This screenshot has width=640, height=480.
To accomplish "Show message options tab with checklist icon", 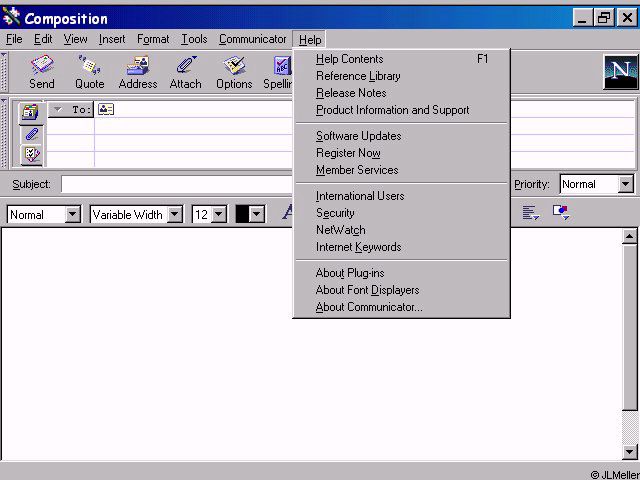I will pos(31,155).
